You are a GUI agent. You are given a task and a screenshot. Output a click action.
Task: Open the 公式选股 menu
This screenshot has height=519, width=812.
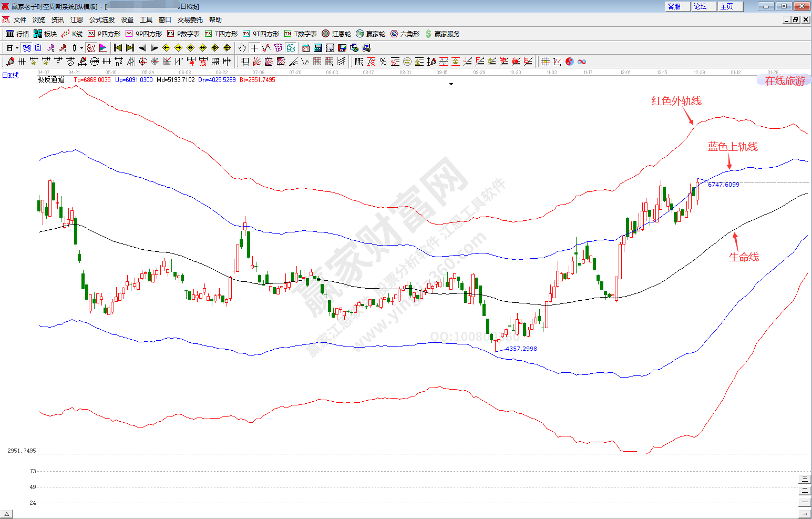[x=101, y=20]
